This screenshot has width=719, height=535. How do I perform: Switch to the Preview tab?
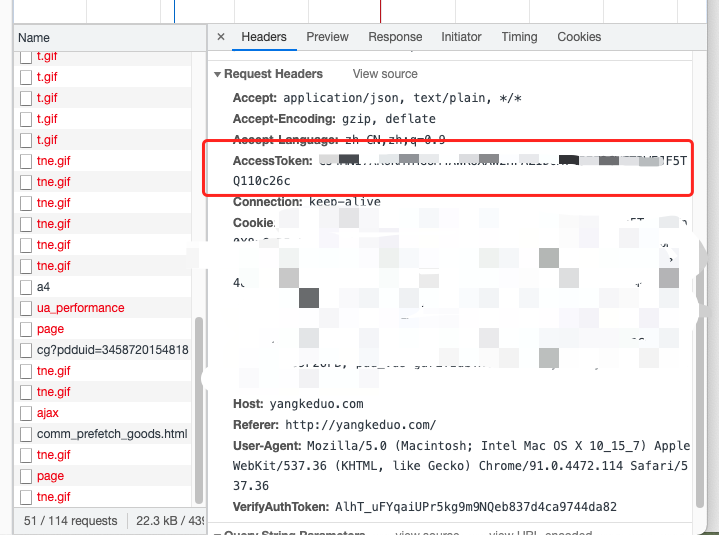pyautogui.click(x=327, y=37)
